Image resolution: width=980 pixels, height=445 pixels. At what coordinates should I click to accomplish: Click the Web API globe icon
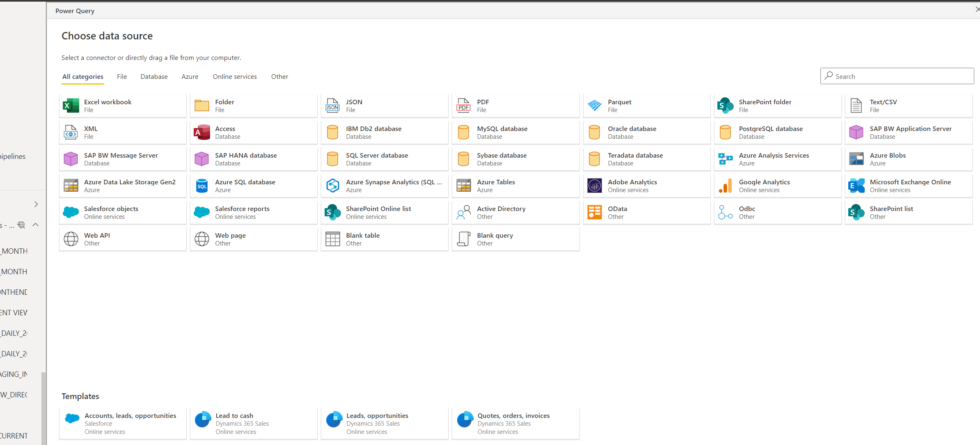tap(71, 239)
